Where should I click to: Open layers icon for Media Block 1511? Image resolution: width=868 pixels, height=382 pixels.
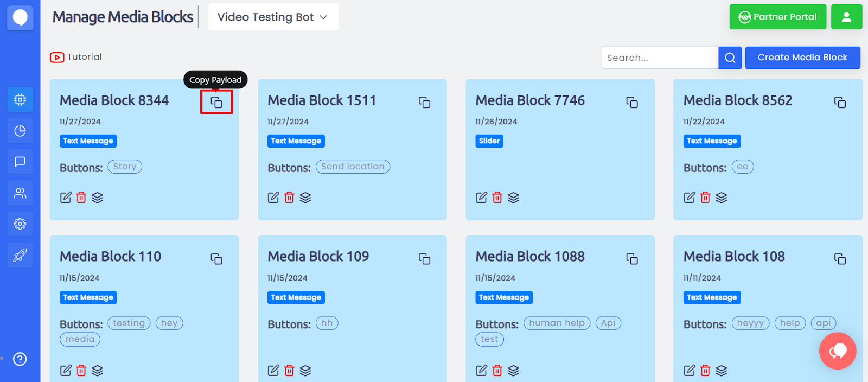pos(305,198)
